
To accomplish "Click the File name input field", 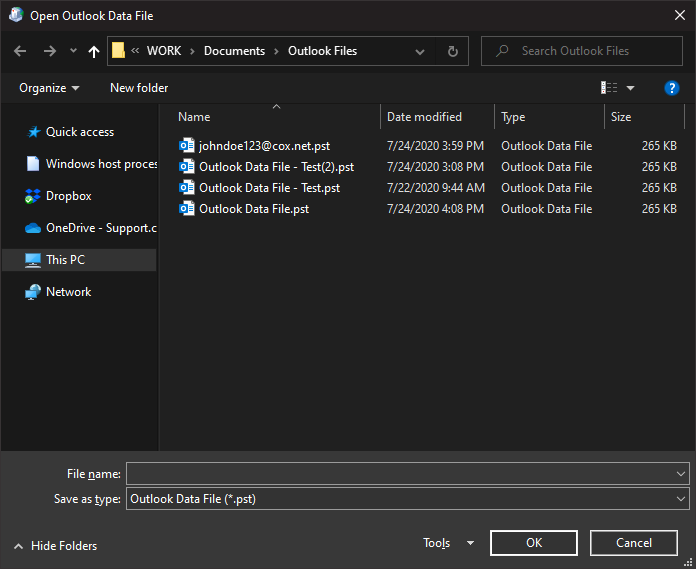I will pos(400,474).
